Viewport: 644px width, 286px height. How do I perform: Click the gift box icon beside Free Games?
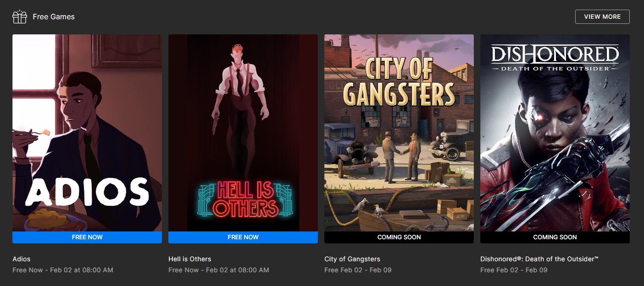(x=20, y=16)
